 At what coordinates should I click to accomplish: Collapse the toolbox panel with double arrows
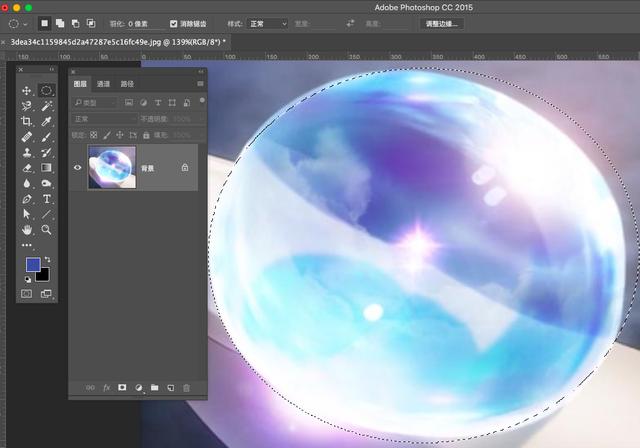(x=52, y=69)
